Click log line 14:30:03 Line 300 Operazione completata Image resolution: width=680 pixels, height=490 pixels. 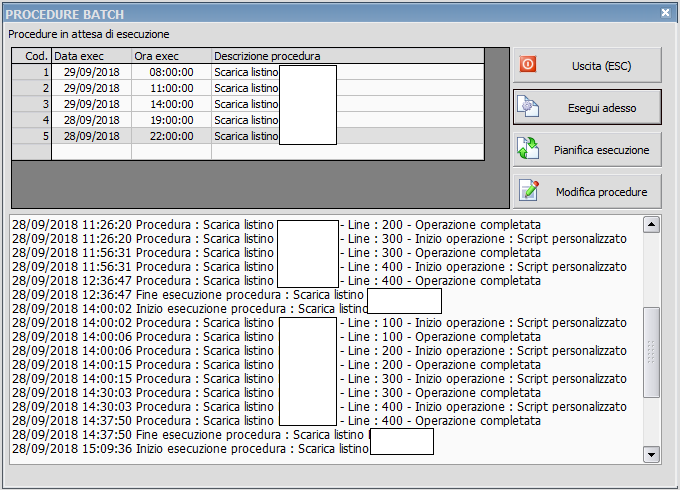point(276,392)
